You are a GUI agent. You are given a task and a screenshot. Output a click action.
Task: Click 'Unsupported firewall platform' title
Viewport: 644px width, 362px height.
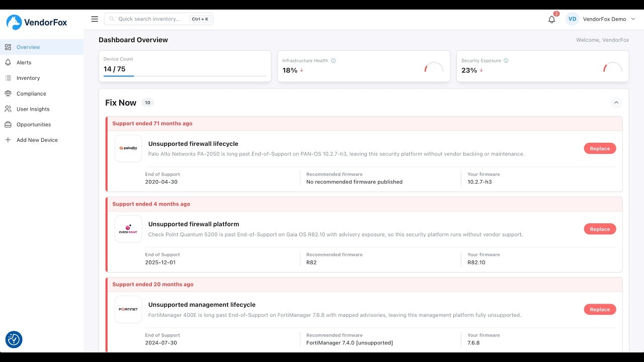click(x=194, y=224)
